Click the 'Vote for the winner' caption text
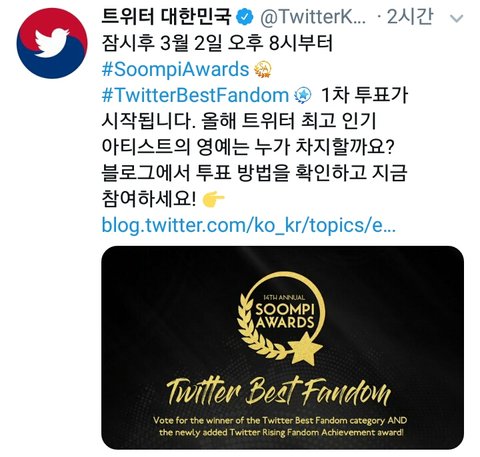This screenshot has width=480, height=457. coord(280,426)
